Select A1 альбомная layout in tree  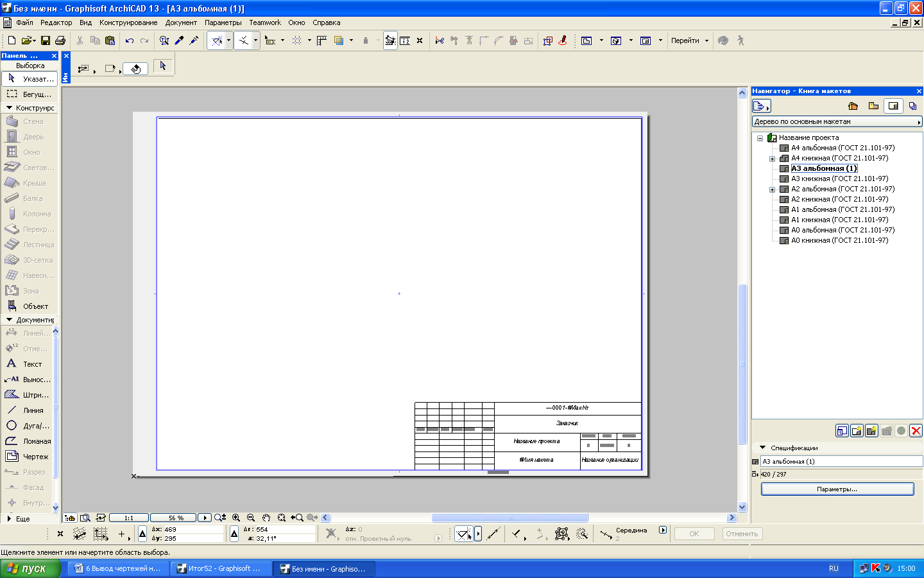[843, 209]
